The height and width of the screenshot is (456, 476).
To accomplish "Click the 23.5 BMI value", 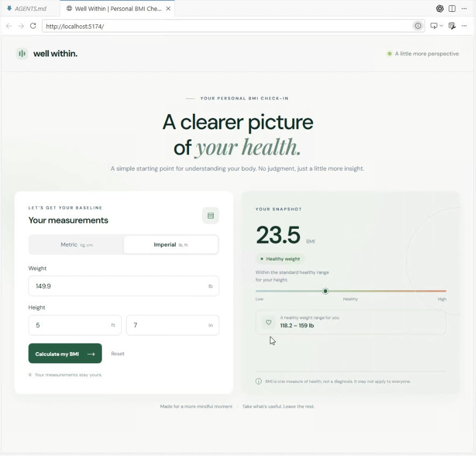I will click(278, 235).
